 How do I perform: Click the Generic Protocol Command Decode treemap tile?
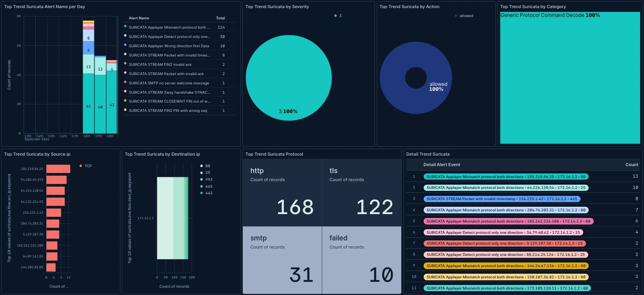tap(570, 78)
